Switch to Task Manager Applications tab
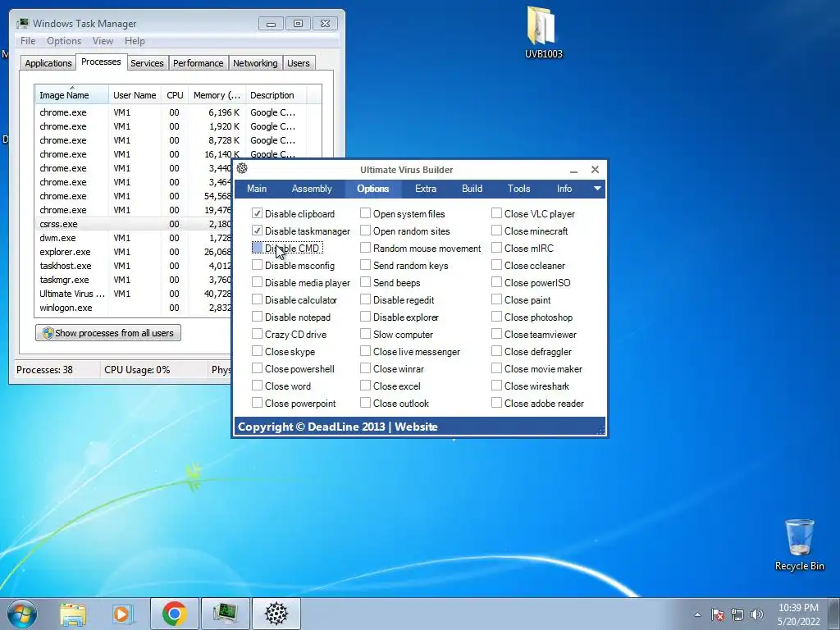Image resolution: width=840 pixels, height=630 pixels. (48, 63)
